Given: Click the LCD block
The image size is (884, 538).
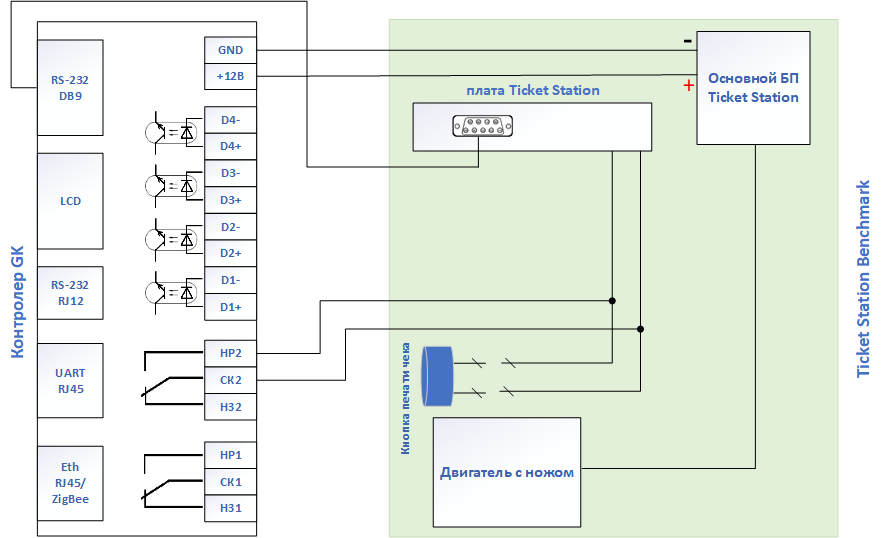Looking at the screenshot, I should point(70,201).
